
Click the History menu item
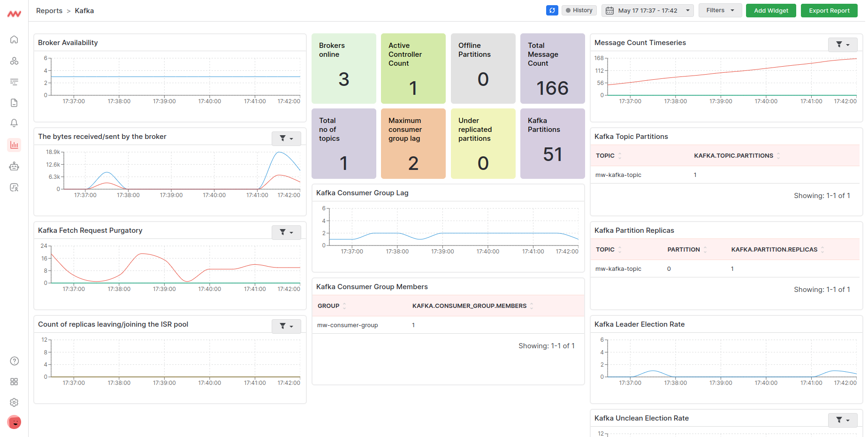pyautogui.click(x=579, y=10)
